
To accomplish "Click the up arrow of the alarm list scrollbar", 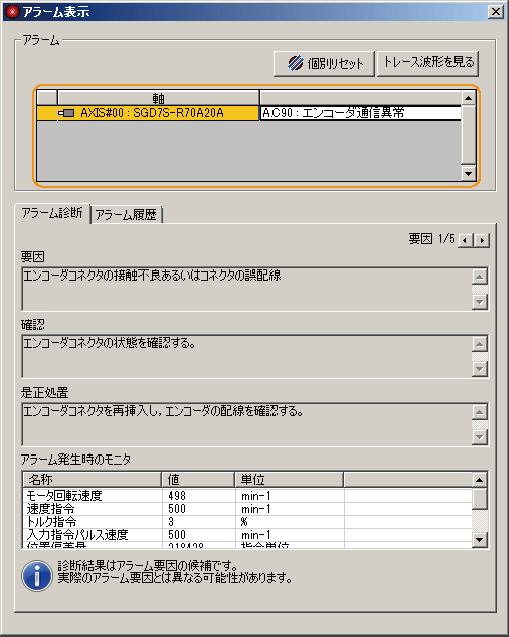I will 469,98.
